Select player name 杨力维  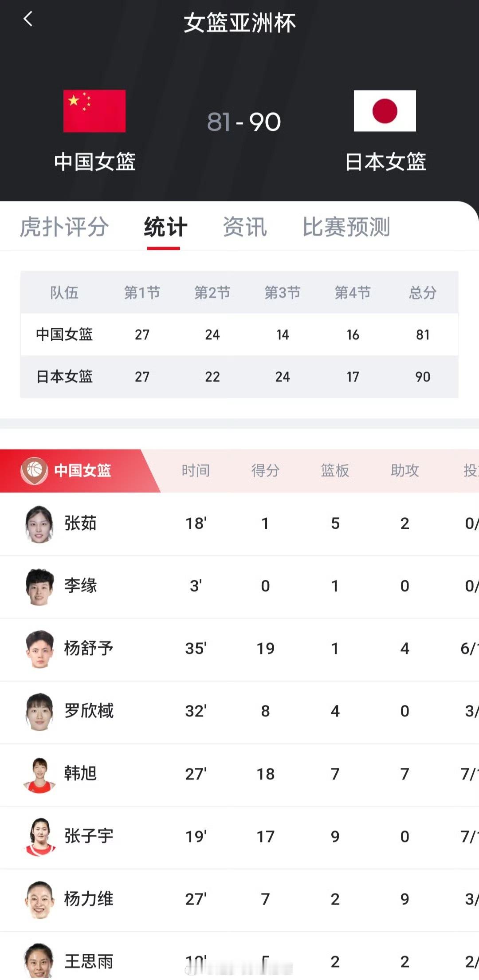tap(89, 899)
